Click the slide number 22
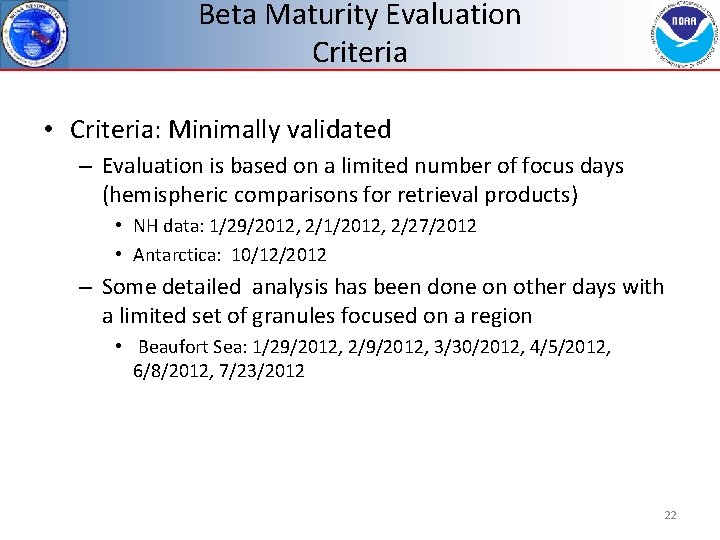Viewport: 720px width, 540px height. click(670, 515)
